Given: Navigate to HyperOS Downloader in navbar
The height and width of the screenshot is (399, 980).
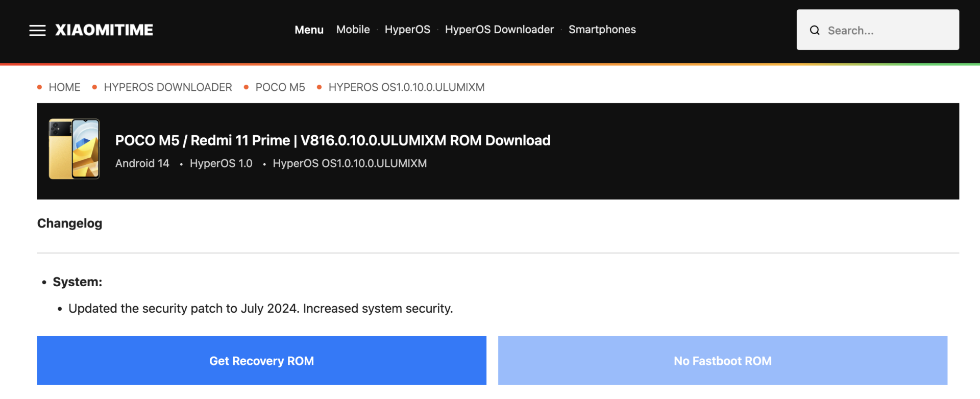Looking at the screenshot, I should pyautogui.click(x=499, y=30).
